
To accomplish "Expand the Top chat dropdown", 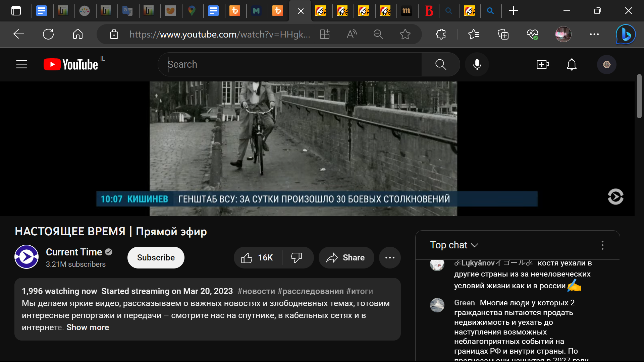I will 454,245.
